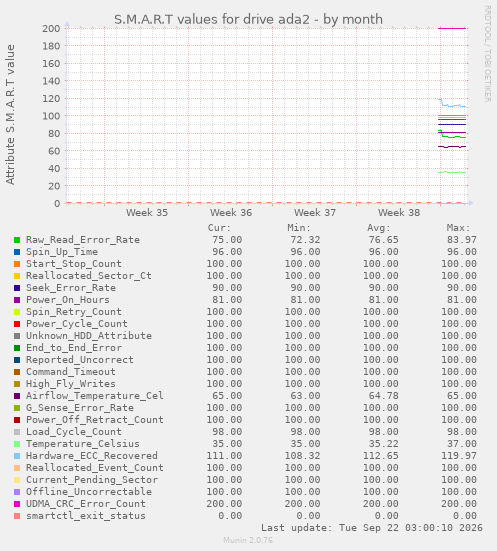This screenshot has width=497, height=551.
Task: Click the Max: column header
Action: click(458, 228)
